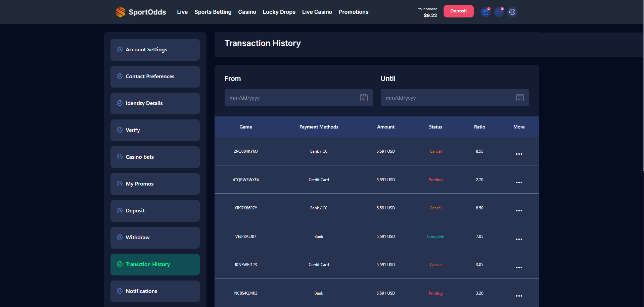The width and height of the screenshot is (644, 307).
Task: Click the Game column header
Action: pos(246,127)
